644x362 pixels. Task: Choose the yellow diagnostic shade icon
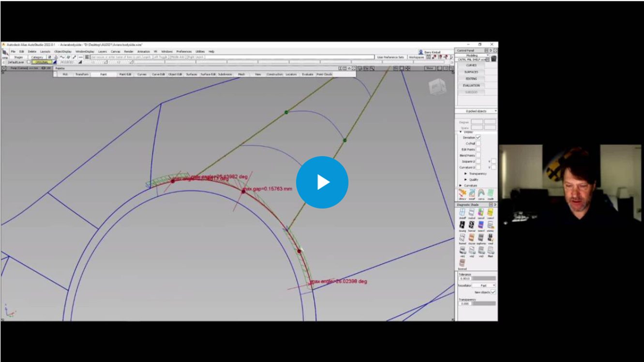pos(491,213)
